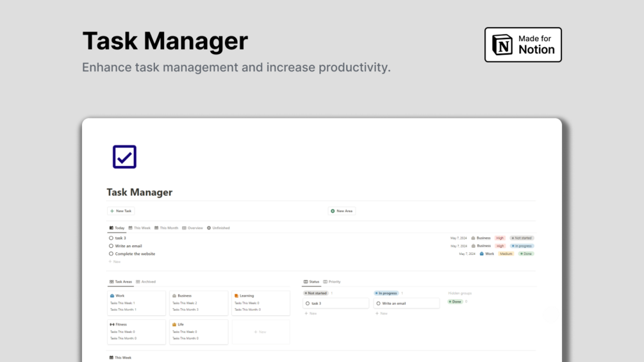The width and height of the screenshot is (644, 362).
Task: Click the Notion logo in the badge
Action: 502,45
